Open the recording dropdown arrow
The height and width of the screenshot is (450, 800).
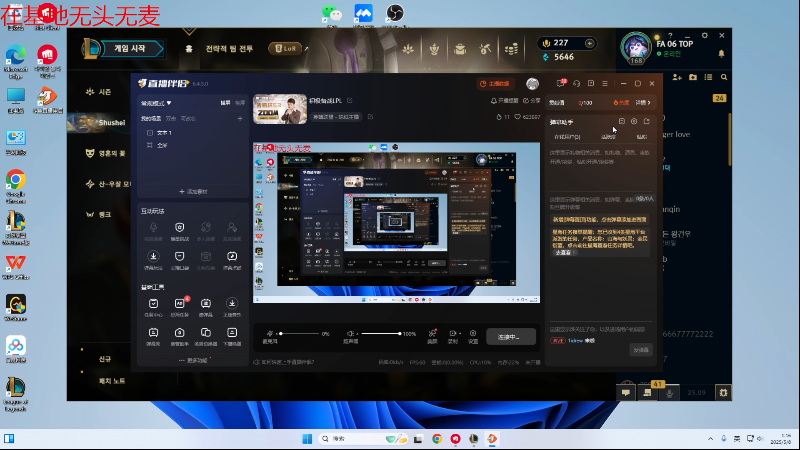pyautogui.click(x=460, y=334)
